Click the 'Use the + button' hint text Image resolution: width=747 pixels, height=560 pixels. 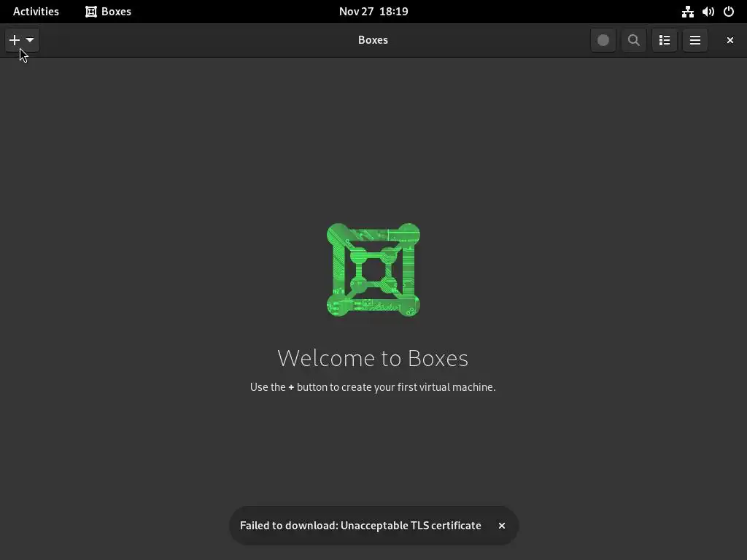pyautogui.click(x=373, y=387)
